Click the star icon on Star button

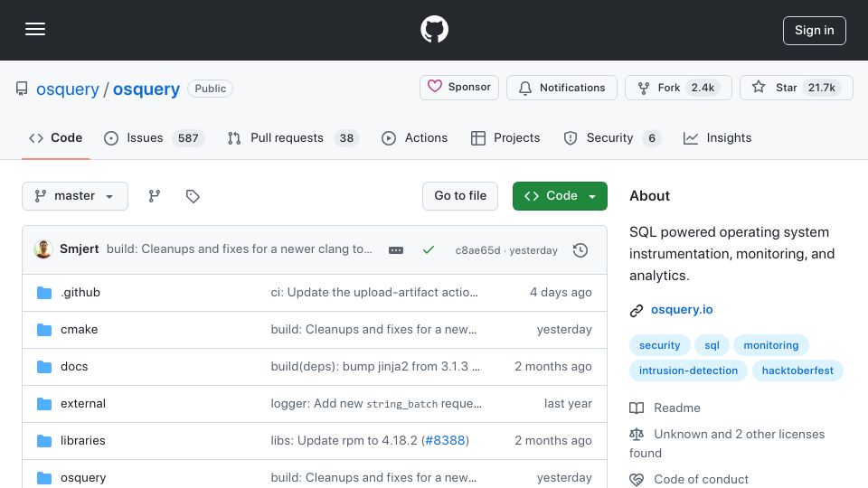pos(759,87)
